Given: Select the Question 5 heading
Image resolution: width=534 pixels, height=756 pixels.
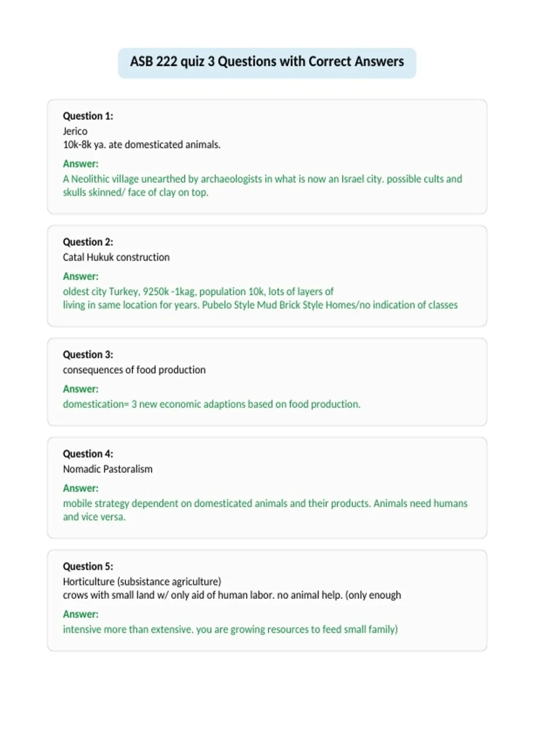Looking at the screenshot, I should tap(88, 566).
